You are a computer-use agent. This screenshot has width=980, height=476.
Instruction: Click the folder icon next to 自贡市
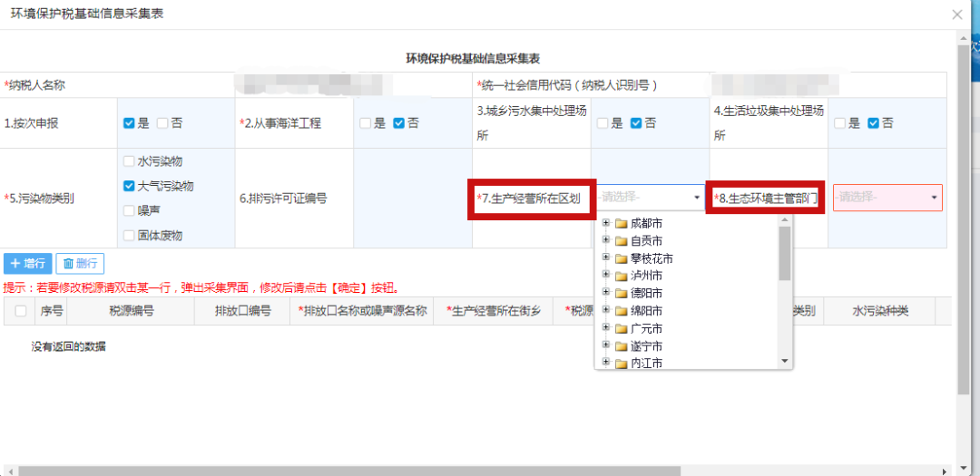pos(622,241)
